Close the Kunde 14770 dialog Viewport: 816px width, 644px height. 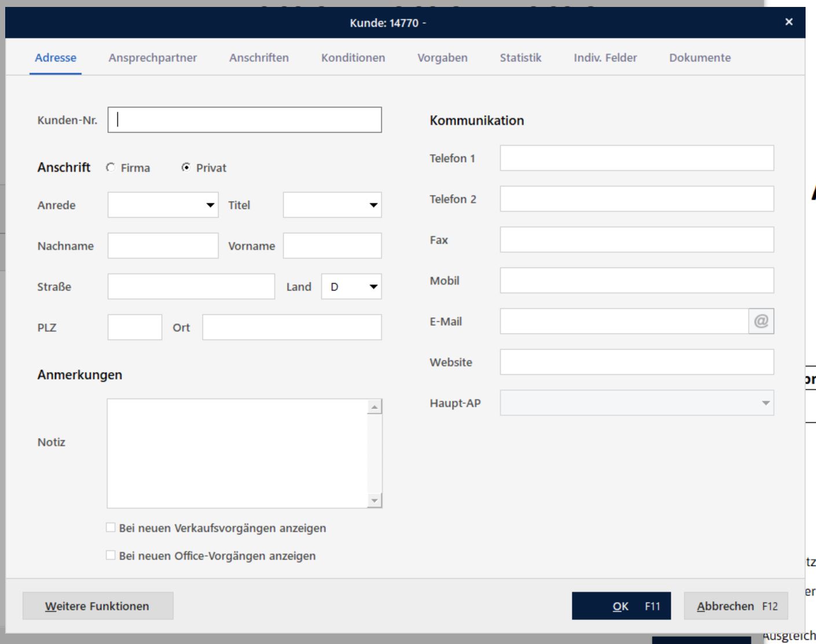coord(789,22)
